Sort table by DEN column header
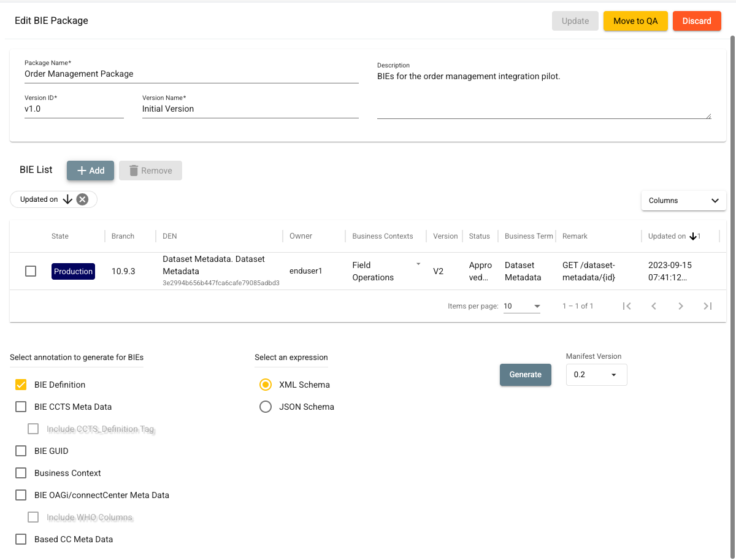 tap(170, 236)
